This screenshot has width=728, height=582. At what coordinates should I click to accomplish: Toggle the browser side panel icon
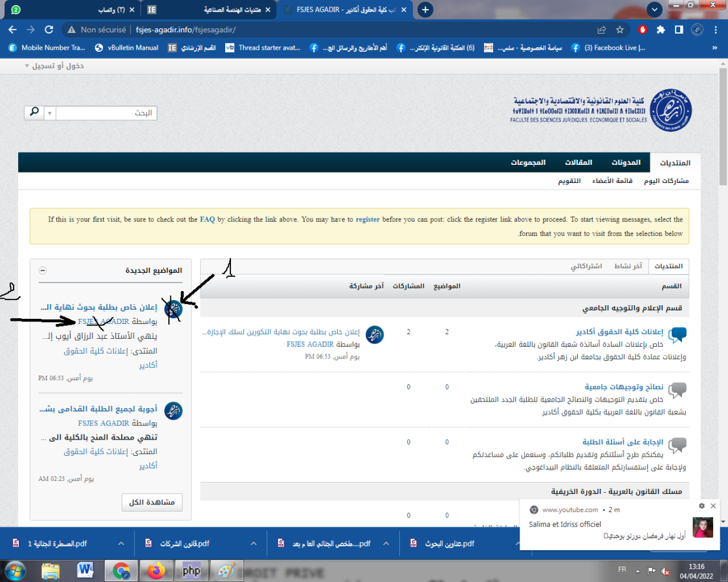pyautogui.click(x=679, y=30)
